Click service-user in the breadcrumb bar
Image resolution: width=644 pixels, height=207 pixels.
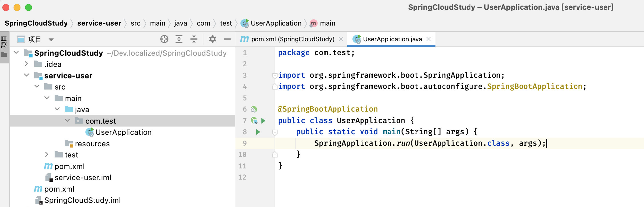tap(99, 23)
